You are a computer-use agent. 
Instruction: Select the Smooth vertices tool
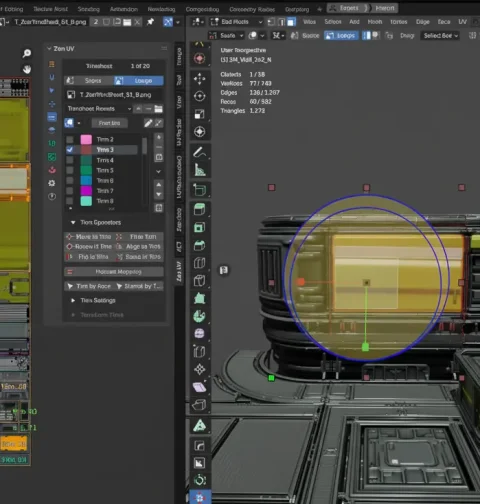pyautogui.click(x=199, y=334)
